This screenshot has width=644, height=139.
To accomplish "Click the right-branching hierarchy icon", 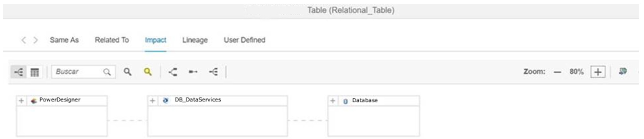I will coord(213,72).
